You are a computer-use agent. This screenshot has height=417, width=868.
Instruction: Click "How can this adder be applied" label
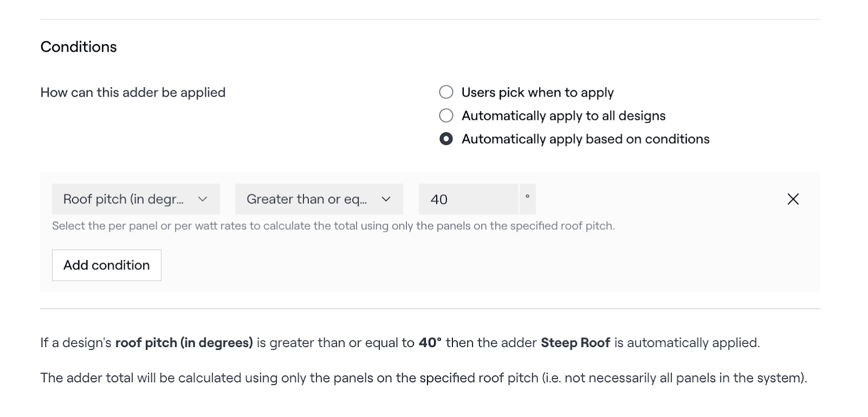[x=133, y=92]
